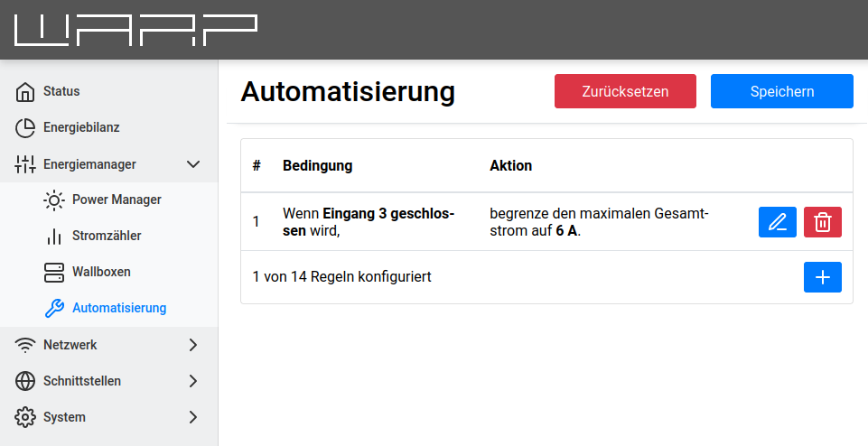This screenshot has width=868, height=446.
Task: Edit rule 1 with pencil button
Action: point(777,222)
